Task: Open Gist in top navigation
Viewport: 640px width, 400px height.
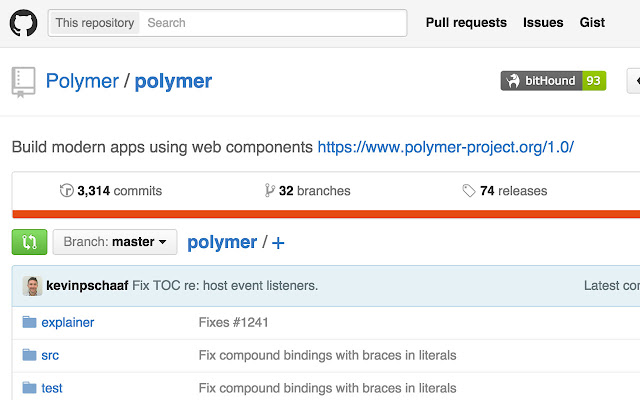Action: tap(592, 22)
